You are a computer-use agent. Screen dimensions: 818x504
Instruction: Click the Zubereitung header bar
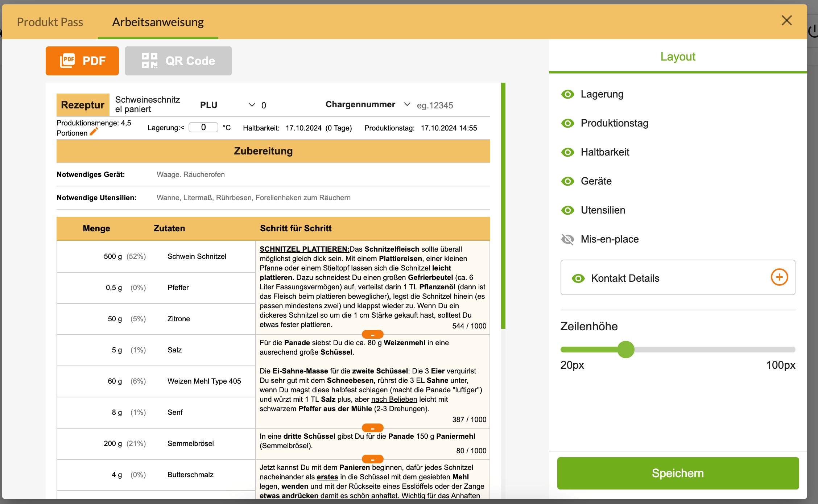coord(273,151)
